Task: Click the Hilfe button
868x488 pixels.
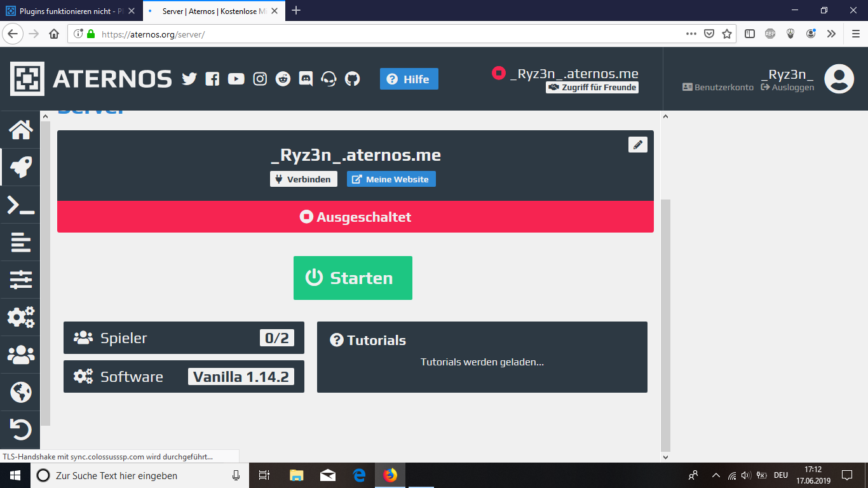Action: (x=409, y=79)
